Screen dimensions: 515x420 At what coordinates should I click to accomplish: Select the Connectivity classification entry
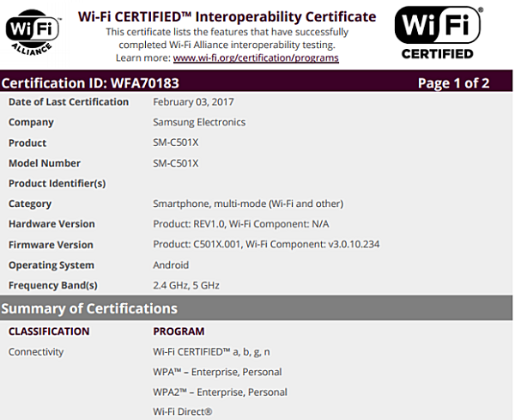coord(36,351)
